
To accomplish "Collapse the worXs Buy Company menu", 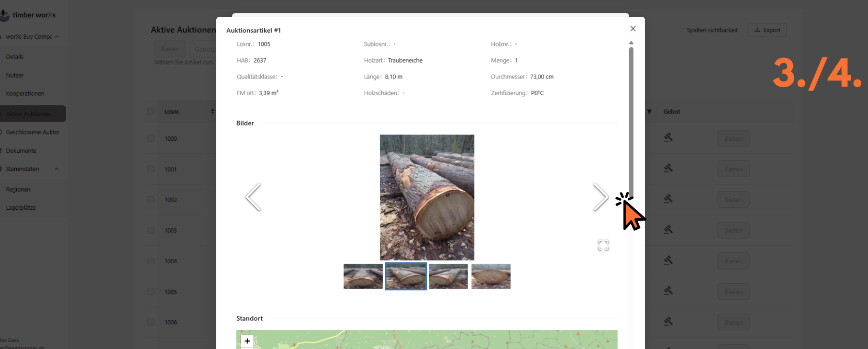I will tap(56, 37).
